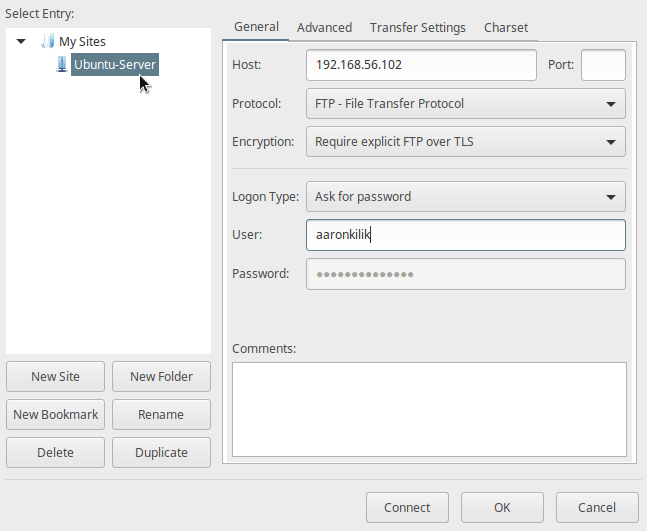The width and height of the screenshot is (647, 531).
Task: Open the Encryption dropdown
Action: point(466,142)
